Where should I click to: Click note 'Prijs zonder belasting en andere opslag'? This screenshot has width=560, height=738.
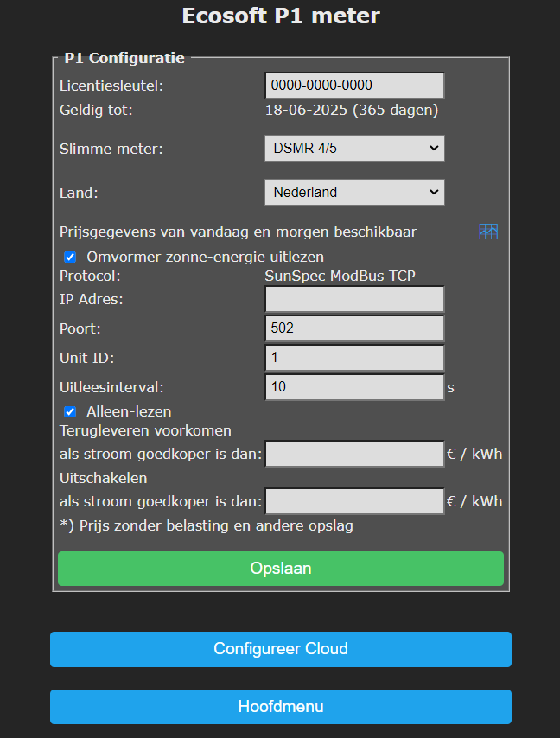click(x=216, y=525)
